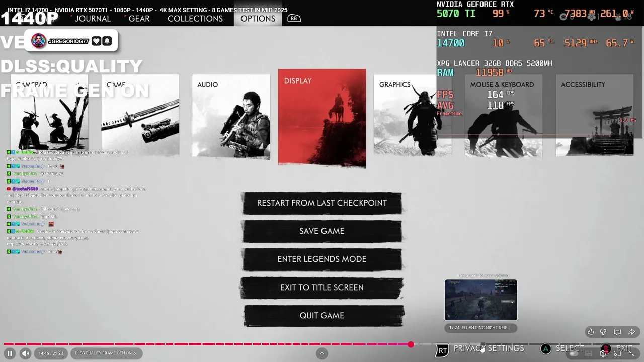Exit full screen mode
This screenshot has width=644, height=362.
click(x=632, y=353)
